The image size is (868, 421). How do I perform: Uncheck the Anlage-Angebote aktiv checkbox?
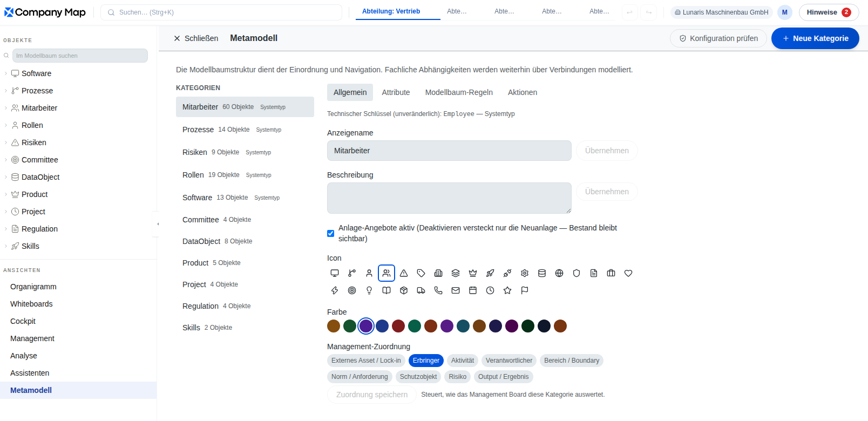click(330, 234)
